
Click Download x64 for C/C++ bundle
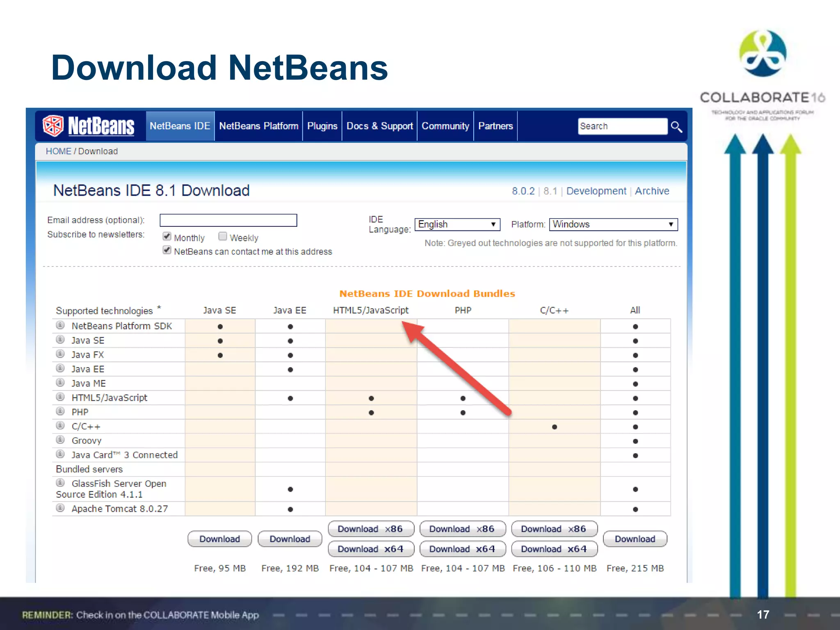tap(555, 549)
